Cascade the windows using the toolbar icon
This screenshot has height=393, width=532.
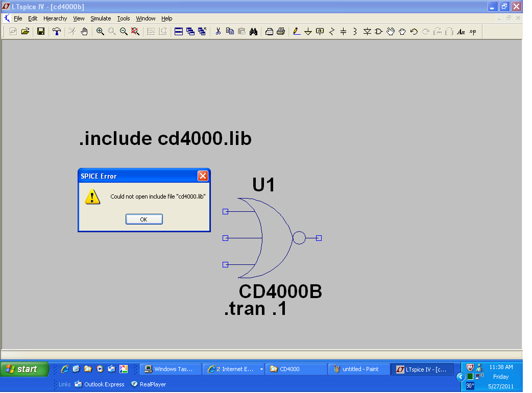[x=190, y=32]
